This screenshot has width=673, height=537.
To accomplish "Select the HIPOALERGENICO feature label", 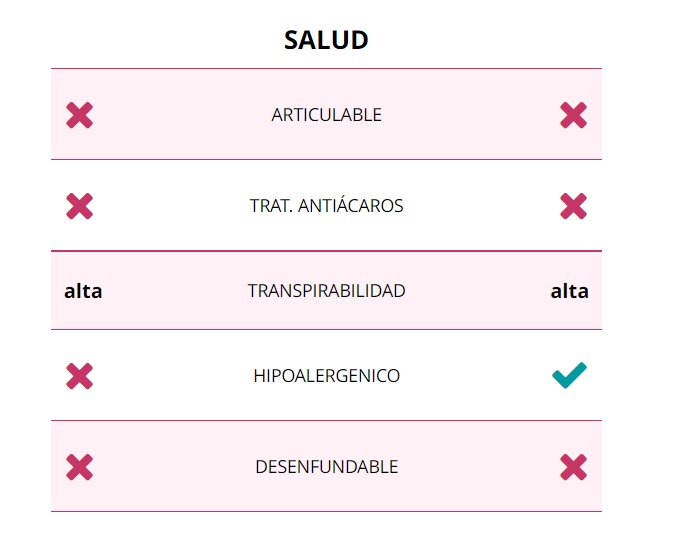I will [x=326, y=376].
